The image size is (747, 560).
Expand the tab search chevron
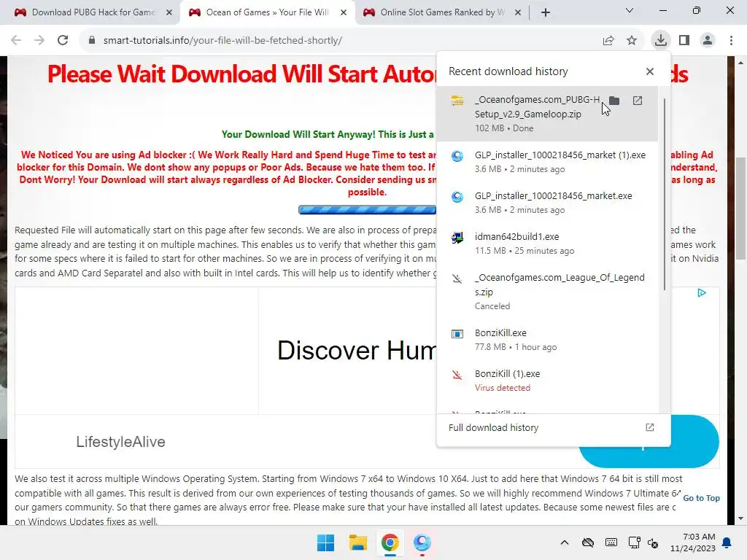[x=630, y=10]
